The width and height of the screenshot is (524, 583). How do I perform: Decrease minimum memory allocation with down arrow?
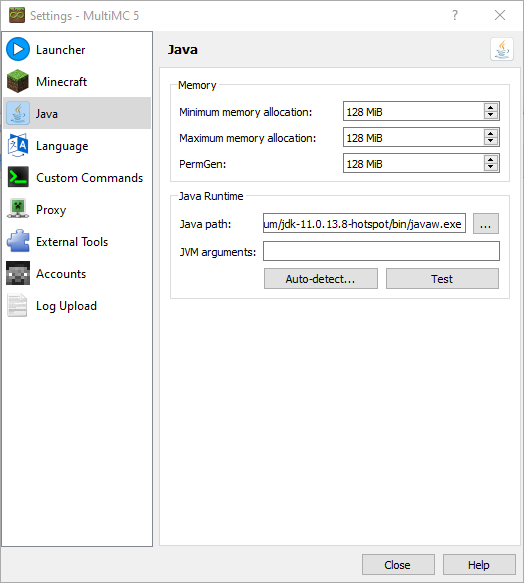point(491,115)
